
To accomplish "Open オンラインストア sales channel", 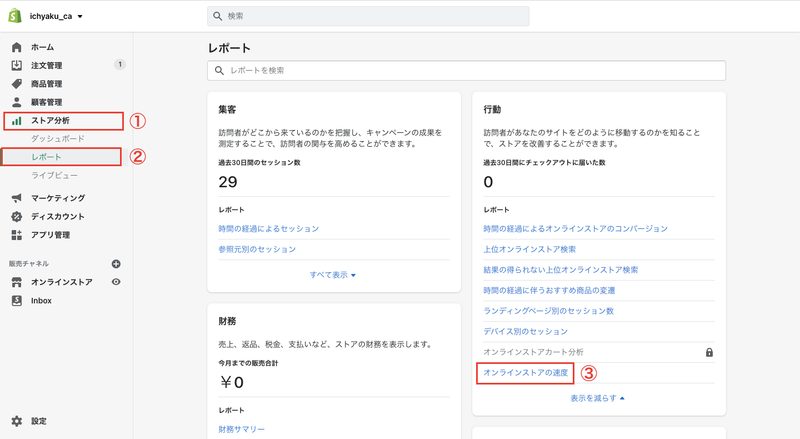I will 62,282.
